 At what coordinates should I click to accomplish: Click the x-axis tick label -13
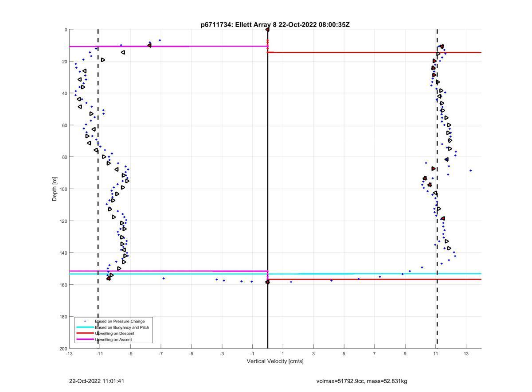69,354
